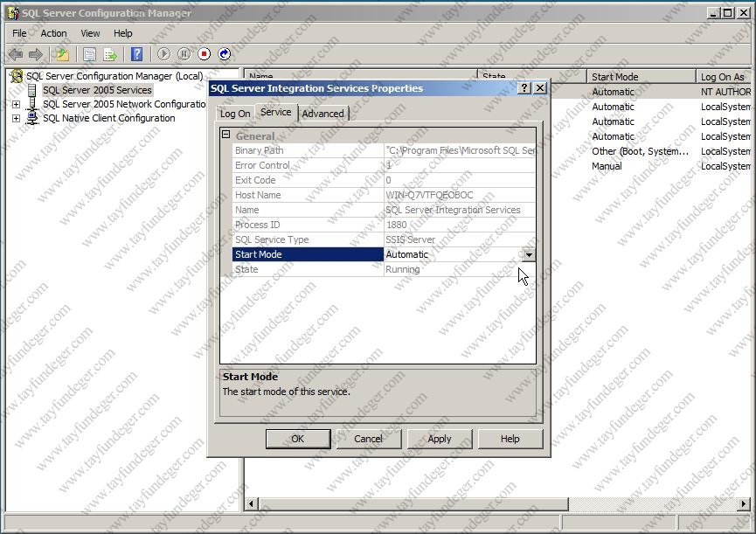This screenshot has width=756, height=534.
Task: Click the Name column header
Action: pyautogui.click(x=361, y=75)
